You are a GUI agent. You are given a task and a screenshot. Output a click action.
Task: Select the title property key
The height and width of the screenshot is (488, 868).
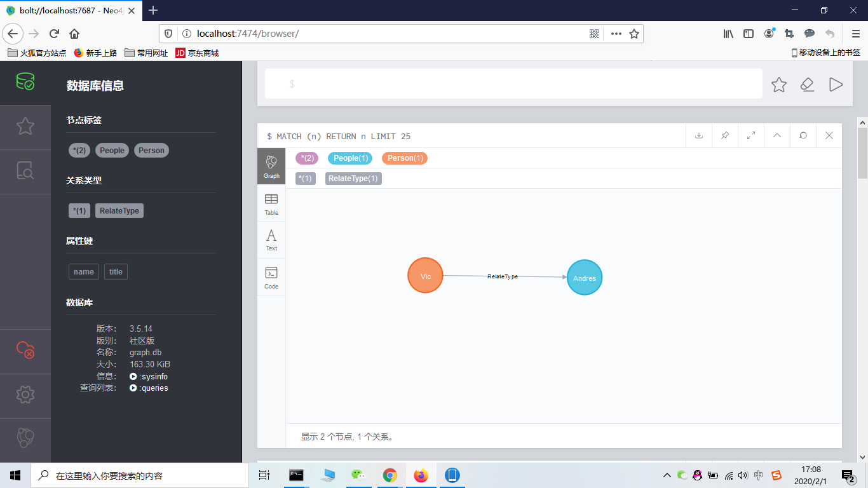(x=116, y=272)
